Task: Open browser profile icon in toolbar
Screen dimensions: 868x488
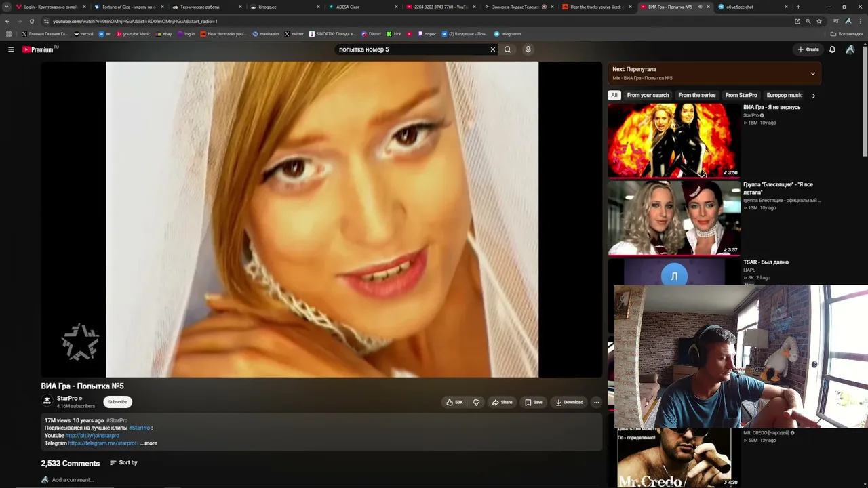Action: (x=848, y=21)
